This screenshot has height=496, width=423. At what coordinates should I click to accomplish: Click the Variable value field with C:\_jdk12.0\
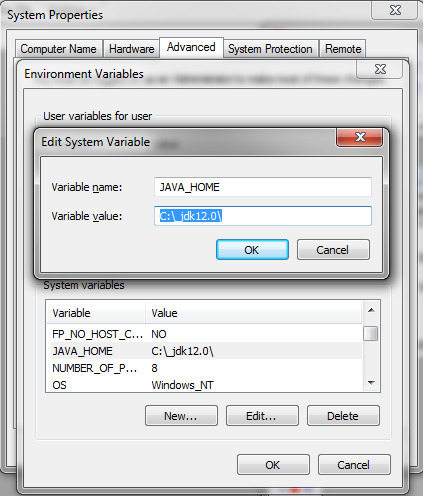click(x=263, y=216)
